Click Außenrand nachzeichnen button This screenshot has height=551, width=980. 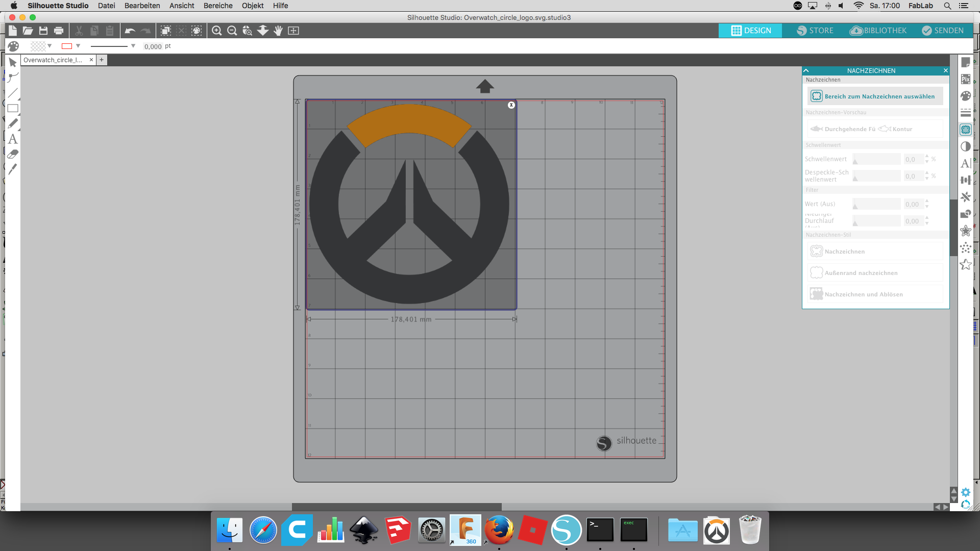tap(875, 272)
